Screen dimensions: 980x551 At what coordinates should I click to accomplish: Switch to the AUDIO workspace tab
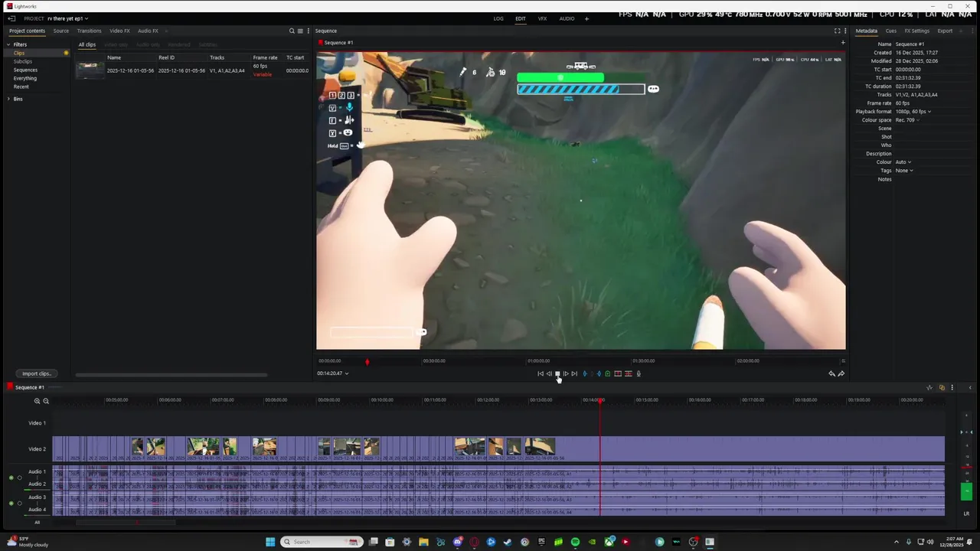(x=567, y=18)
